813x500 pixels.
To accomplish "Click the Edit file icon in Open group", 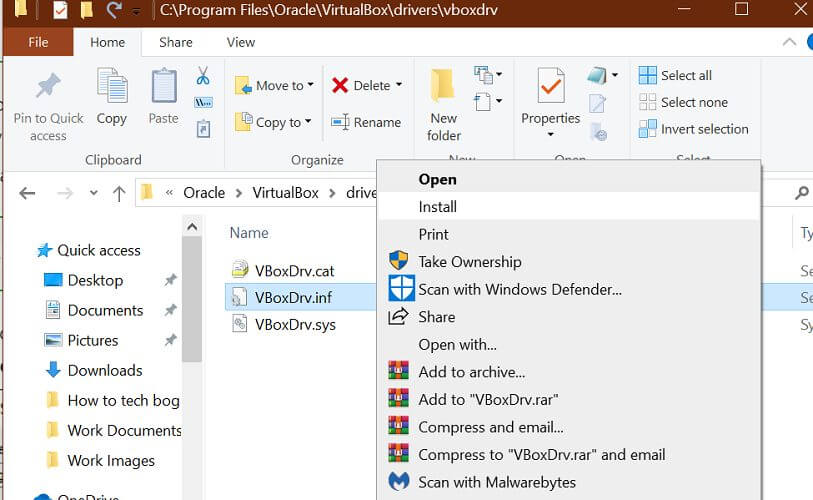I will 597,104.
